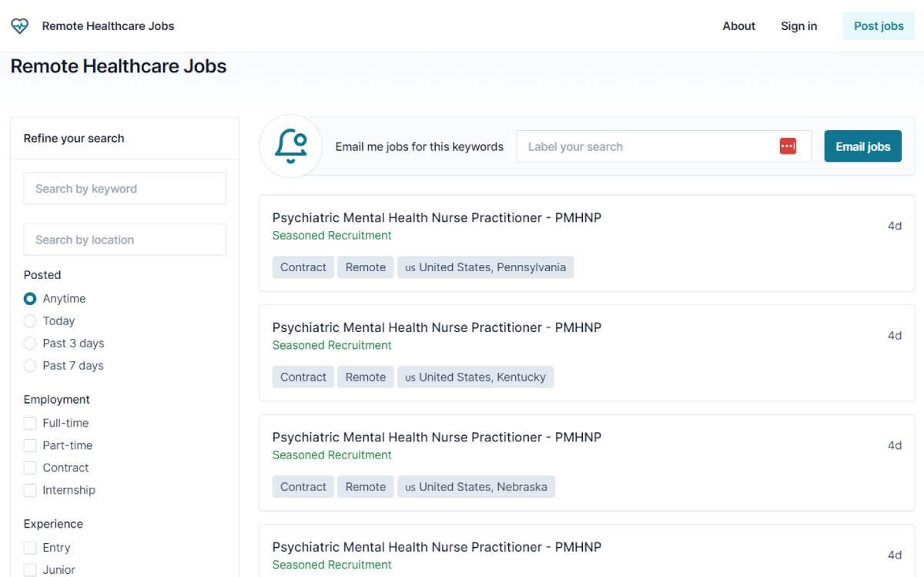
Task: Click the Posted filter heading
Action: pos(42,275)
